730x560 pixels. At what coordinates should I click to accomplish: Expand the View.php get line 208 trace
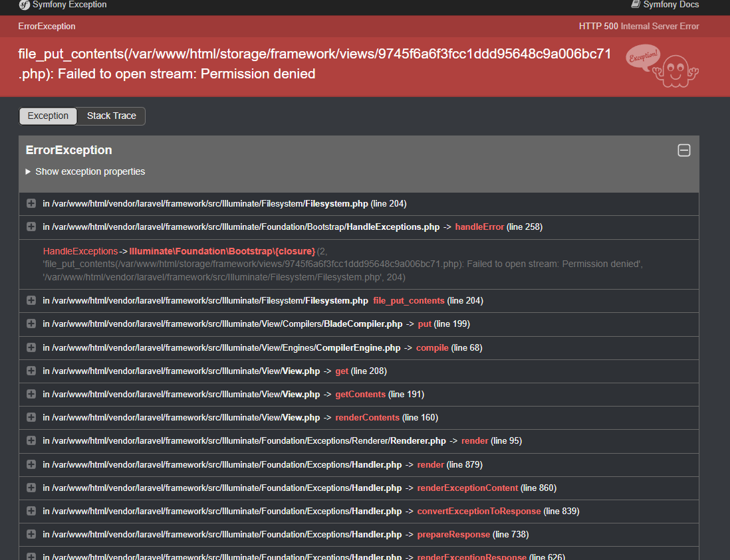coord(31,371)
